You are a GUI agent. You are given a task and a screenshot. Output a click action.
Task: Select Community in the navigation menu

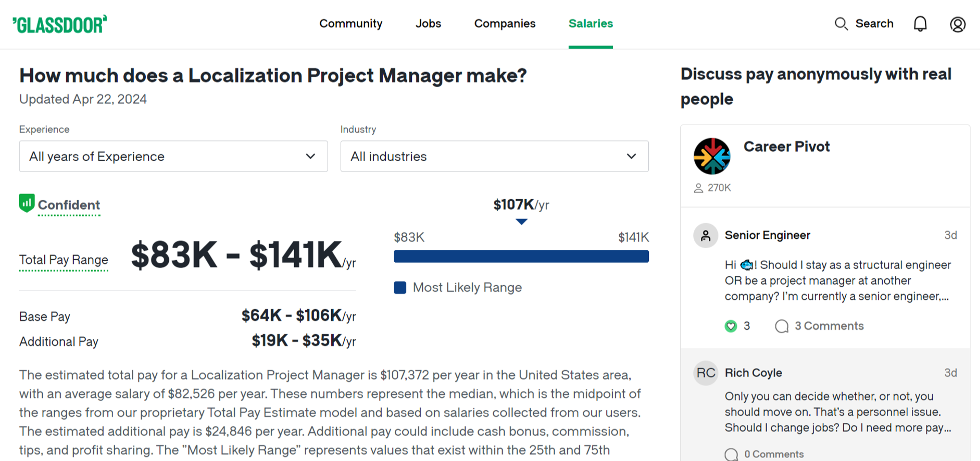(351, 24)
